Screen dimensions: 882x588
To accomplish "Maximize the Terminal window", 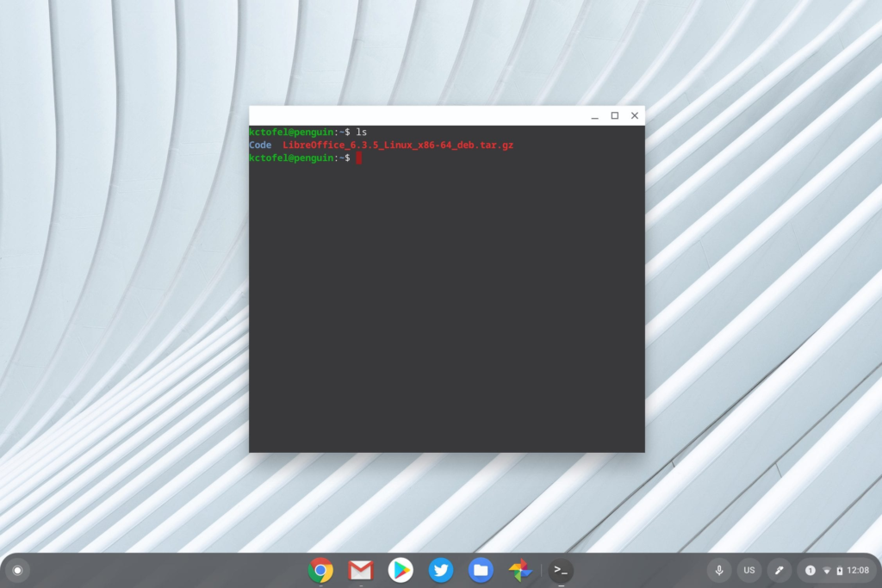I will point(615,115).
